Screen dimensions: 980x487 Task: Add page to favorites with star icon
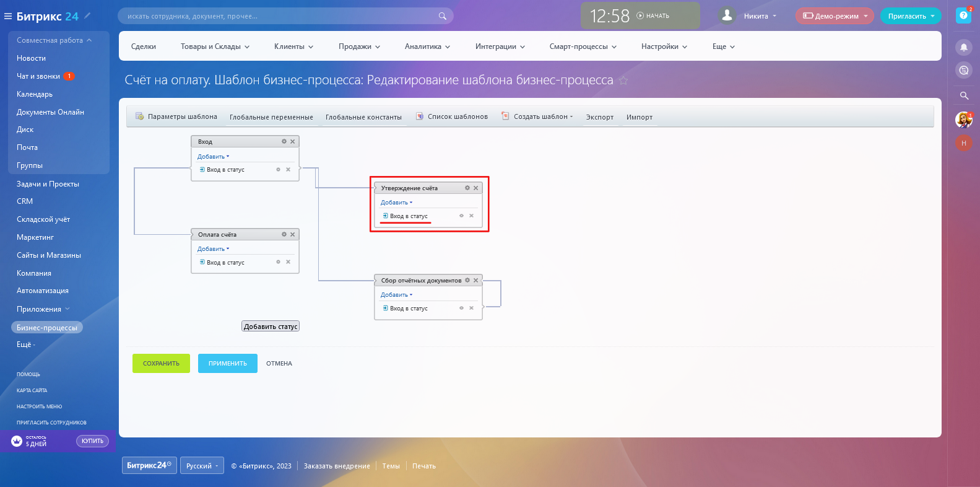pyautogui.click(x=623, y=81)
